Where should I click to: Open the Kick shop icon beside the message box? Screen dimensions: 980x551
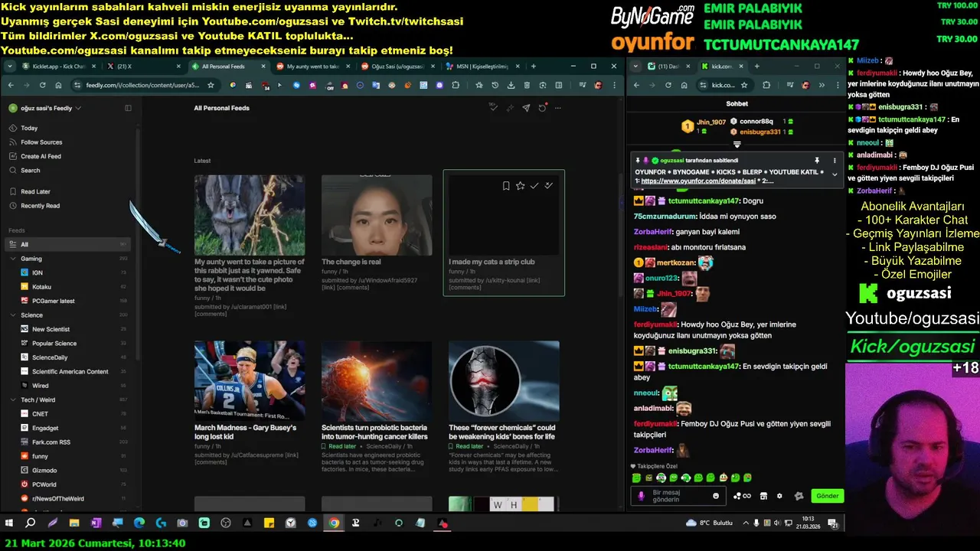(763, 496)
